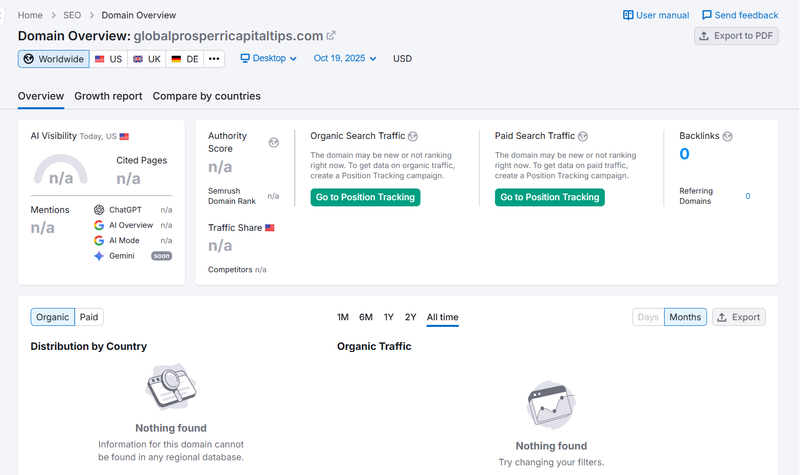
Task: Switch chart to Organic
Action: pos(53,317)
